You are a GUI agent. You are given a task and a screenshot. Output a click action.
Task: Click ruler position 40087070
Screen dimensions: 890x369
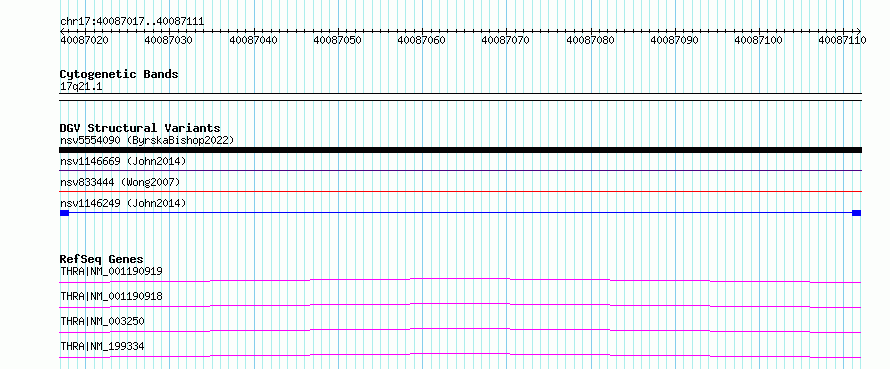(x=506, y=40)
